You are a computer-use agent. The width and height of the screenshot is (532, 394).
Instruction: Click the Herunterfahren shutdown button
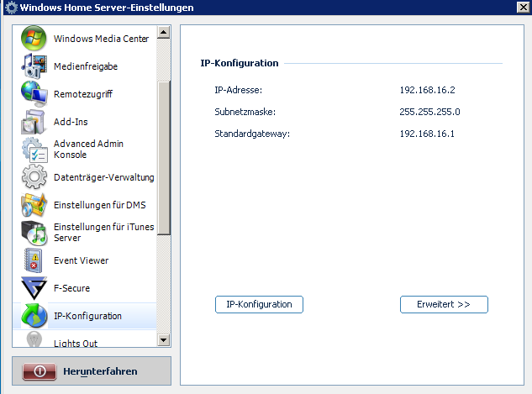[x=92, y=371]
